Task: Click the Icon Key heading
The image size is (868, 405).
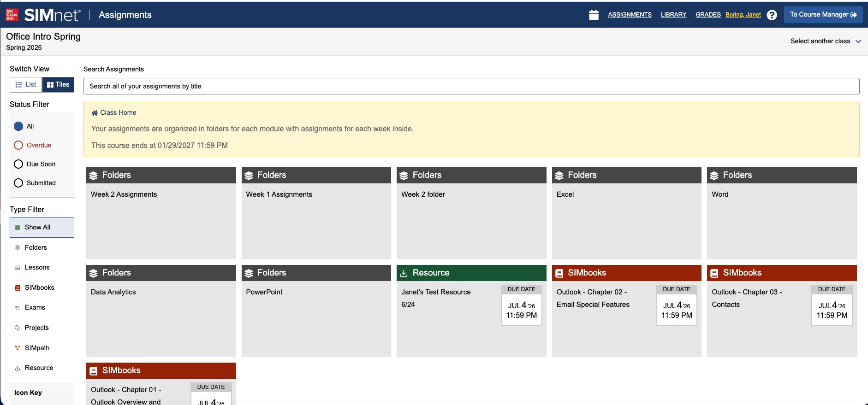Action: click(28, 393)
